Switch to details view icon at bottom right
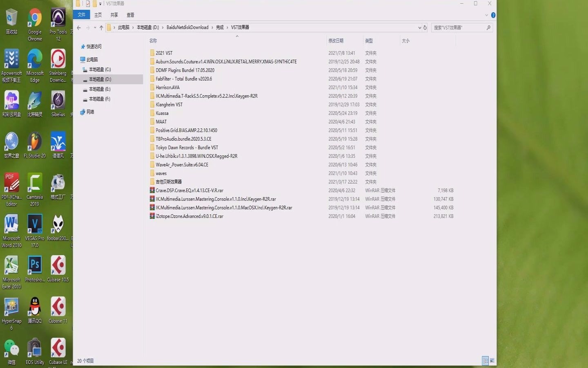 (485, 361)
